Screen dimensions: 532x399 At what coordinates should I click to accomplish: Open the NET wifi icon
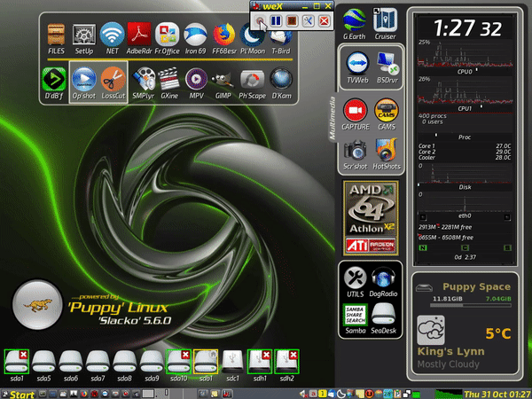(112, 35)
